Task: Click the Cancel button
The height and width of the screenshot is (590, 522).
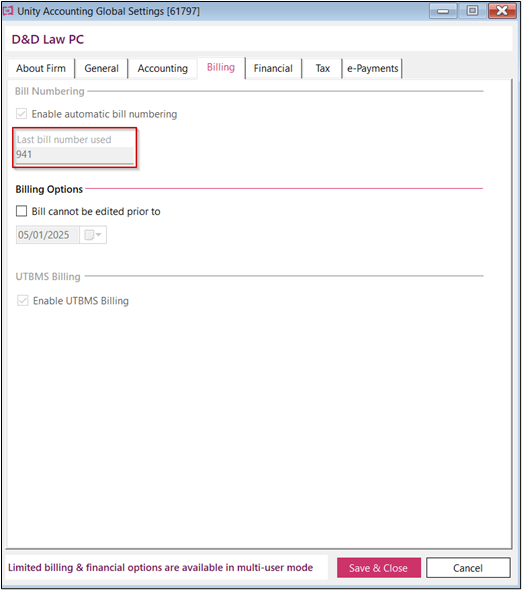Action: (x=468, y=568)
